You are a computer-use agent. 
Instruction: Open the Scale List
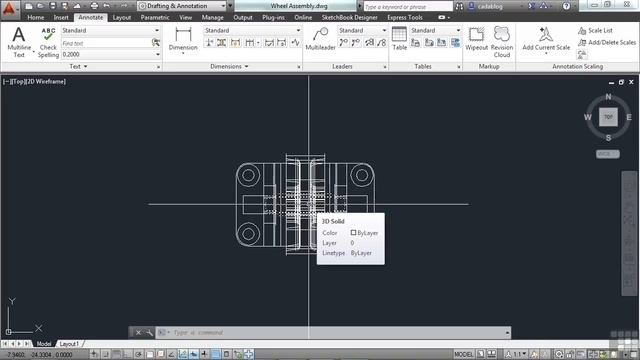(x=595, y=31)
